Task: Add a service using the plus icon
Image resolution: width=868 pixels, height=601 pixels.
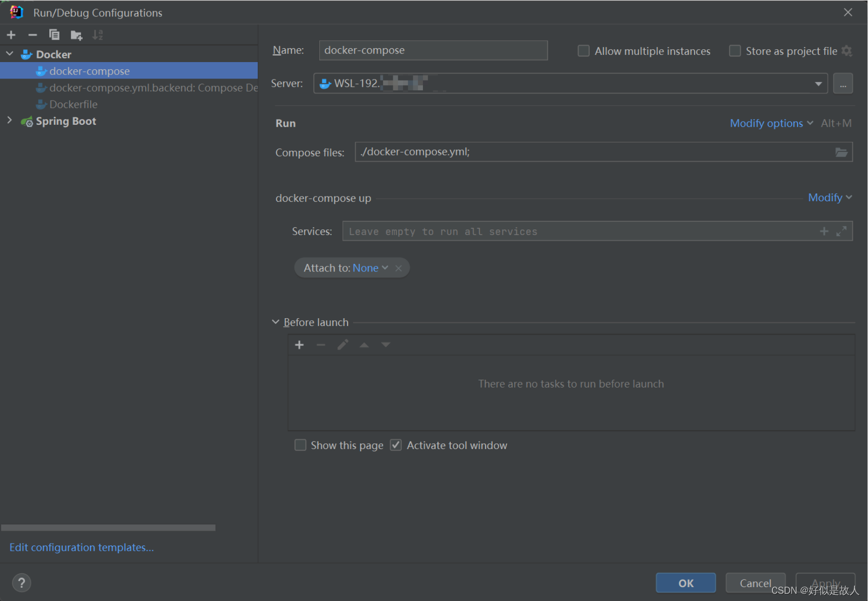Action: (823, 231)
